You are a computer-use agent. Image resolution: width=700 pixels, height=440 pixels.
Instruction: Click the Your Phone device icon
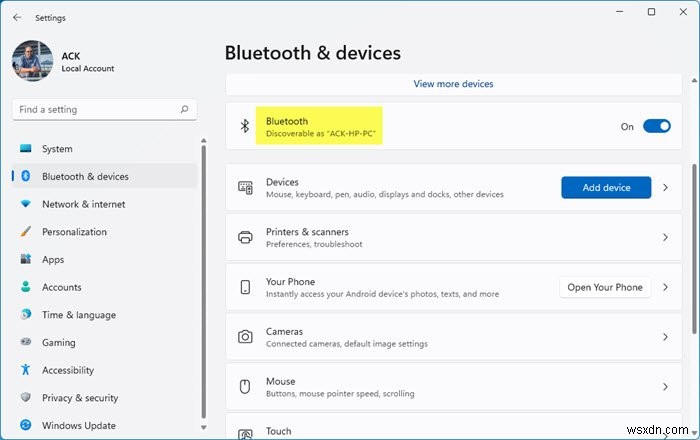pos(245,287)
